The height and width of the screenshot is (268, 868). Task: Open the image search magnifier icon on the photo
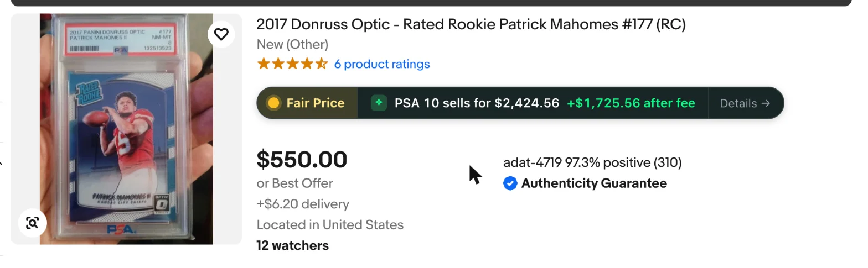coord(32,223)
